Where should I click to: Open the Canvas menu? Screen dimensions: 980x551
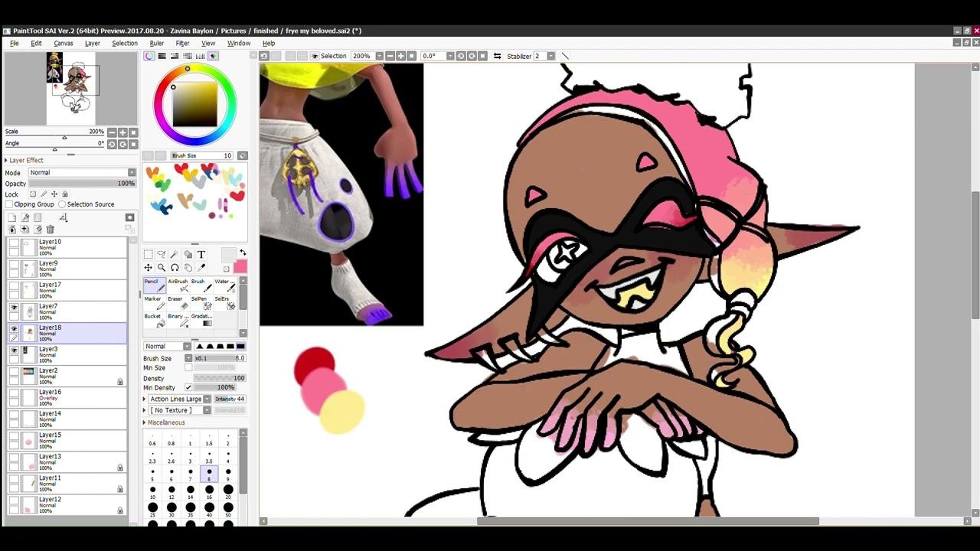pos(64,44)
